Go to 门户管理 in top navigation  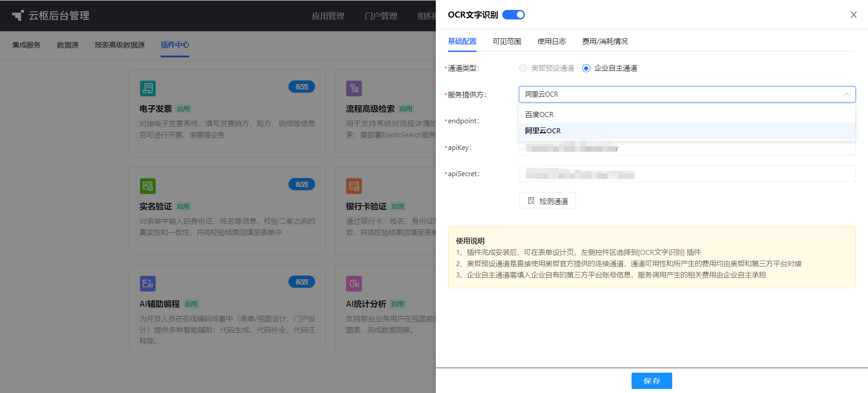click(381, 16)
